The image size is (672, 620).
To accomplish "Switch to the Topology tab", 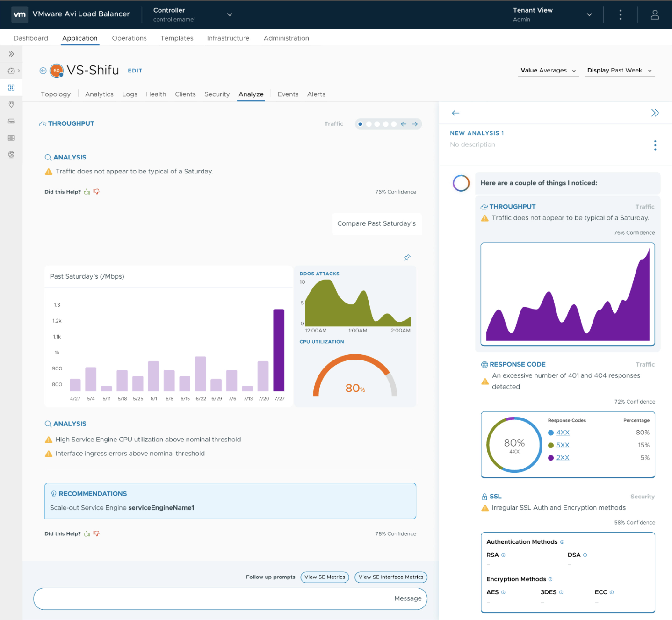I will pyautogui.click(x=56, y=94).
